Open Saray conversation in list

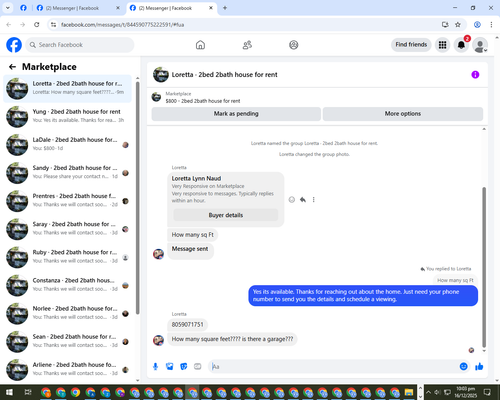click(x=67, y=229)
